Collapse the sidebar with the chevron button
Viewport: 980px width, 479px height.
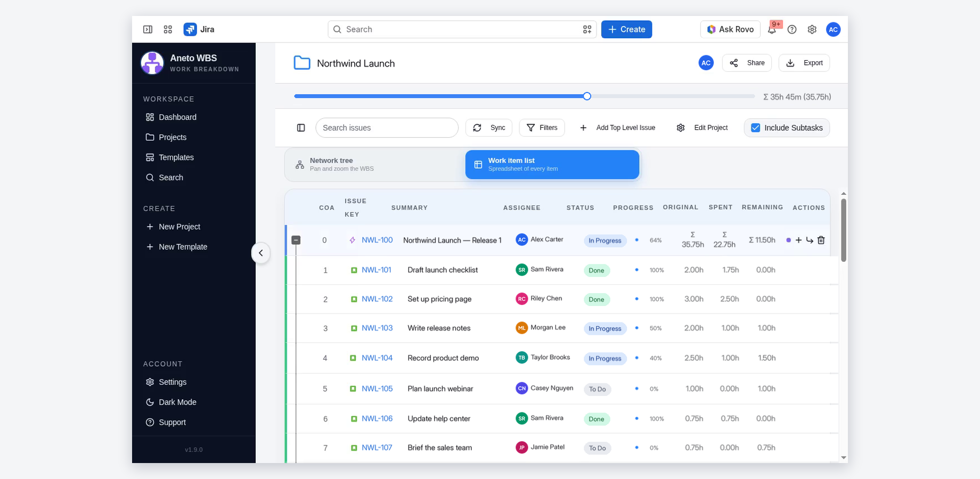point(260,253)
